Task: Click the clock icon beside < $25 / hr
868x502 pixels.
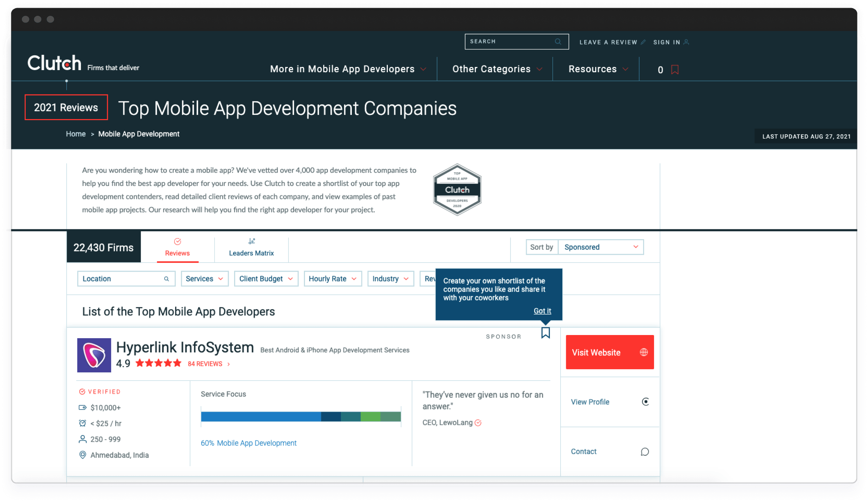Action: click(82, 423)
